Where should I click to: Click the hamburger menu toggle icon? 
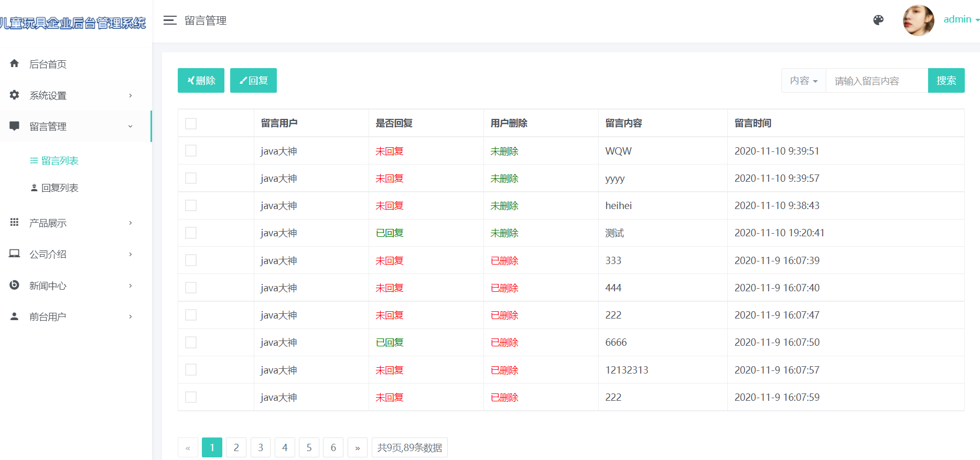170,20
